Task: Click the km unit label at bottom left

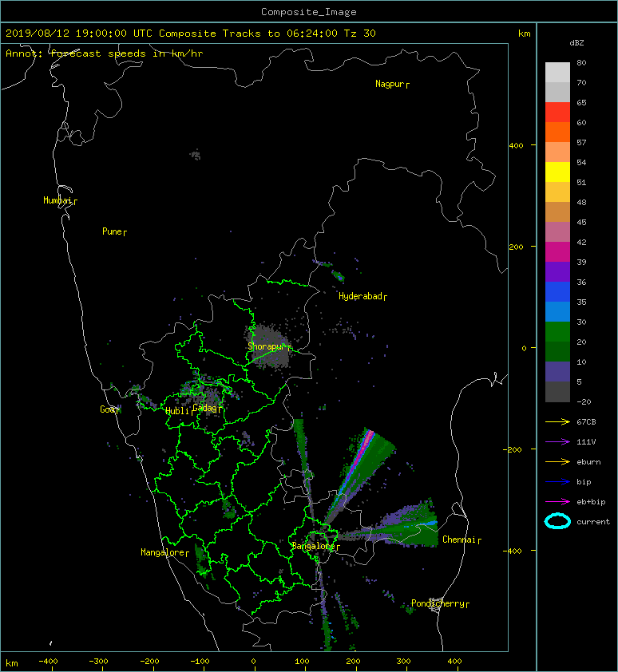Action: [x=12, y=663]
